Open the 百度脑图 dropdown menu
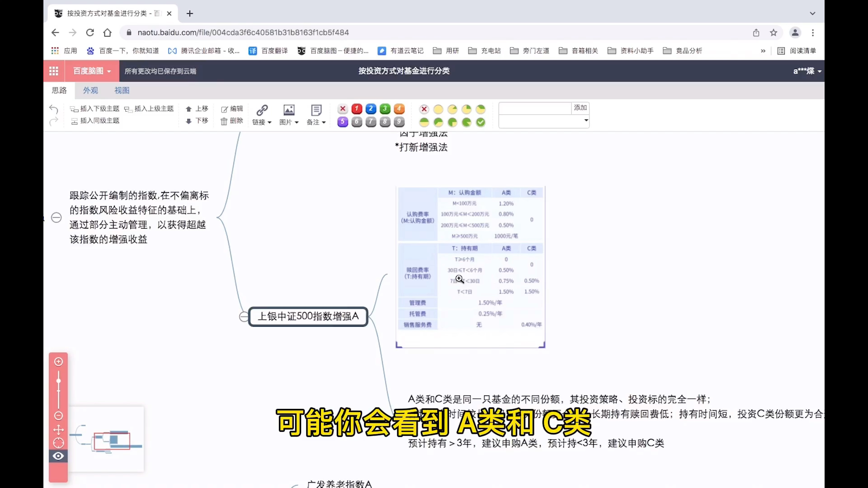 (92, 71)
